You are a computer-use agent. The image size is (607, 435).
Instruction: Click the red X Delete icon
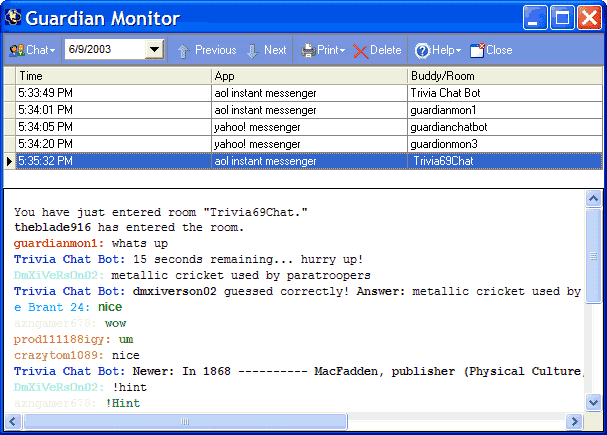360,51
